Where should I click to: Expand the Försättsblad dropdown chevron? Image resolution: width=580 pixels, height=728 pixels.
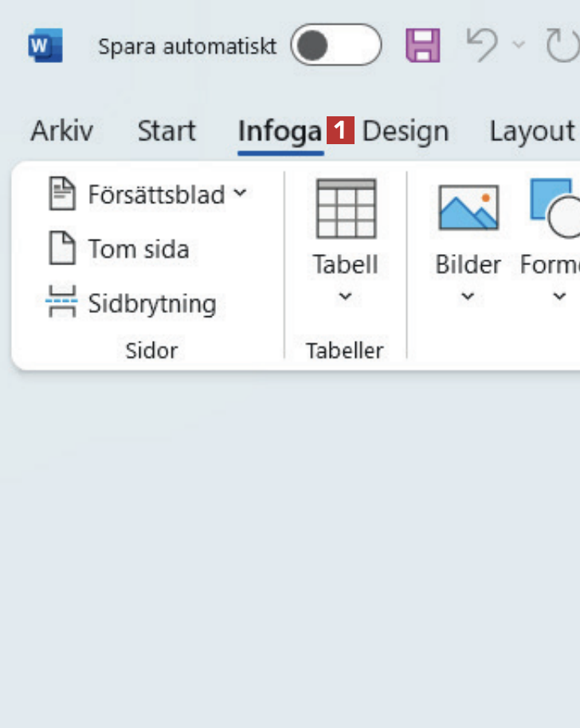pos(240,194)
